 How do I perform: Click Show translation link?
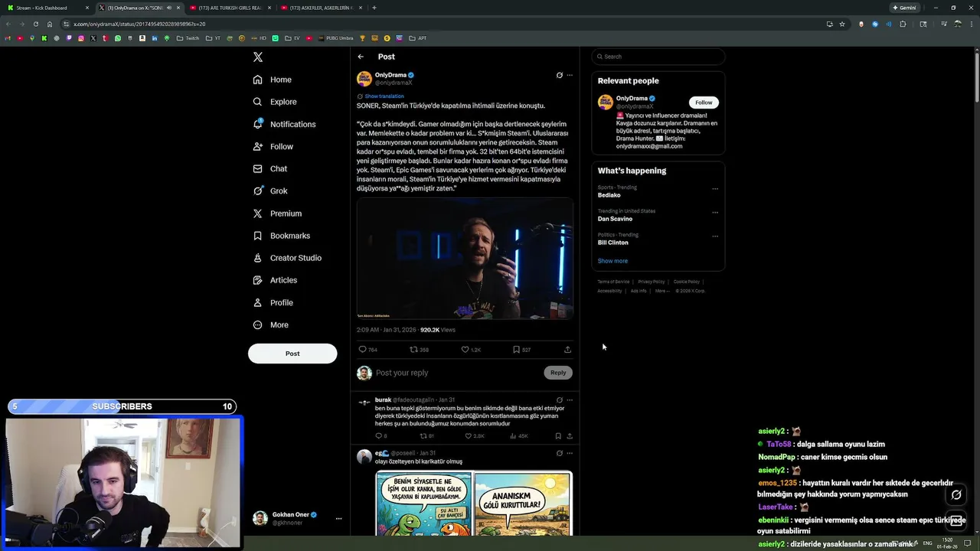click(384, 96)
